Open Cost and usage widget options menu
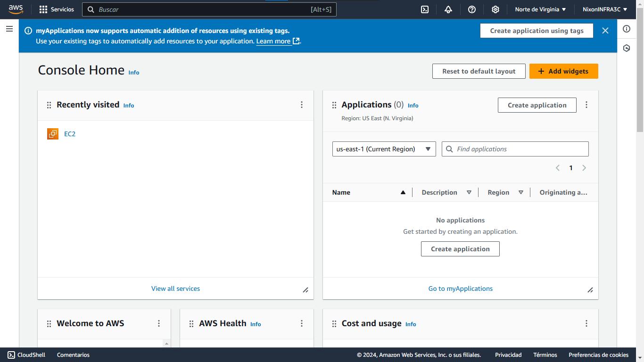Screen dimensions: 644x362 click(586, 323)
